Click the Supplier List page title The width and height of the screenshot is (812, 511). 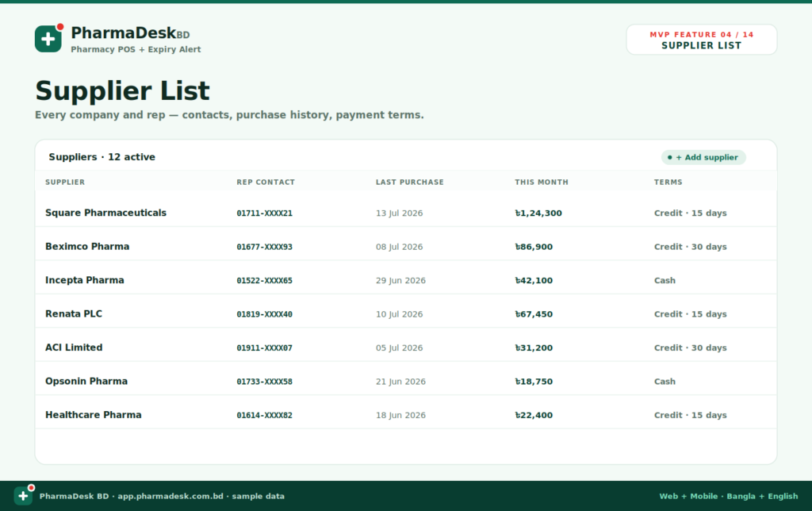point(122,91)
